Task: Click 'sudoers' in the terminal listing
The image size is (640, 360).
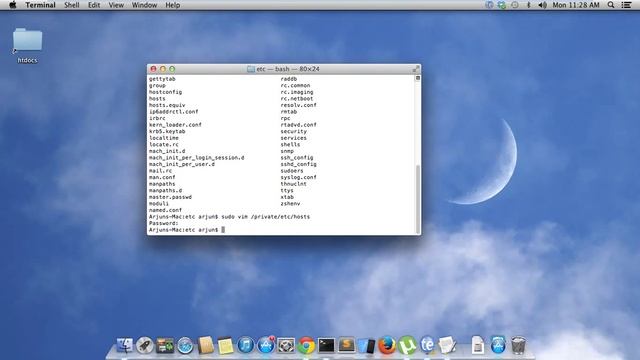Action: 292,171
